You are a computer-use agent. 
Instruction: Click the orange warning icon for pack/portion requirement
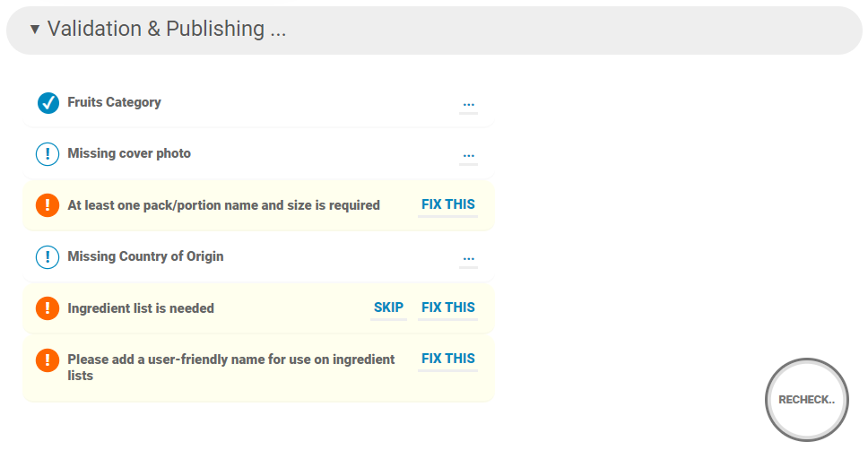[48, 205]
